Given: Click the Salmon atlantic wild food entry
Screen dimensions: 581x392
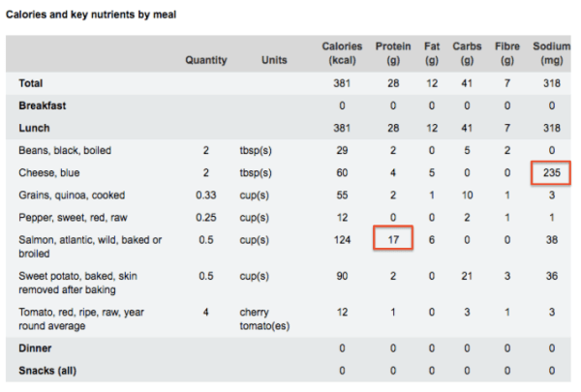Looking at the screenshot, I should (89, 239).
